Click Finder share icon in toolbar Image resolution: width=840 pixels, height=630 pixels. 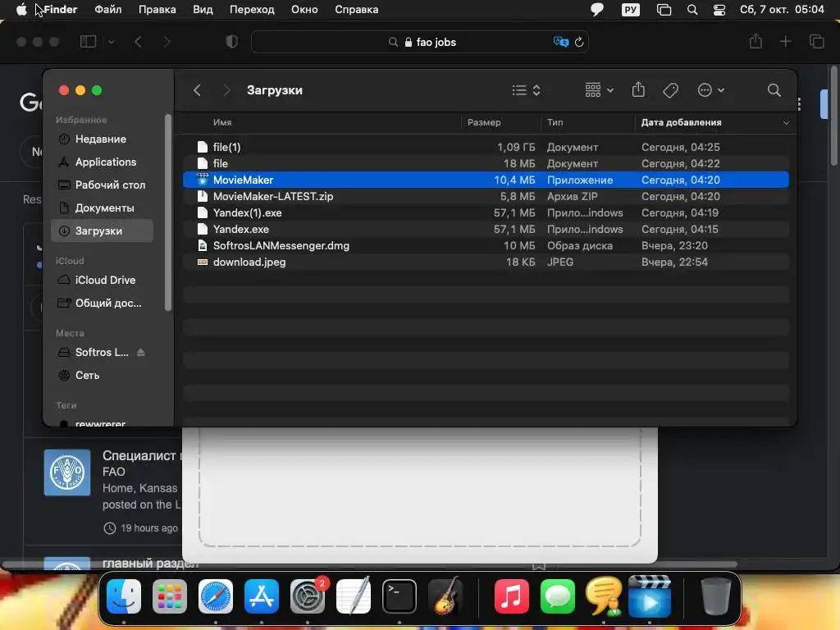tap(638, 90)
